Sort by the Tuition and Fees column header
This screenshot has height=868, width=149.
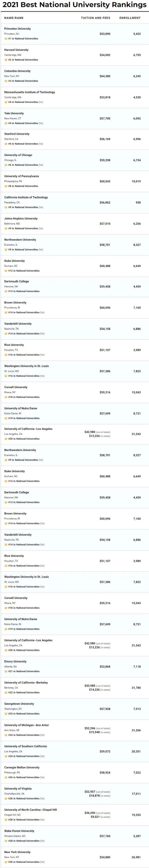(x=96, y=18)
